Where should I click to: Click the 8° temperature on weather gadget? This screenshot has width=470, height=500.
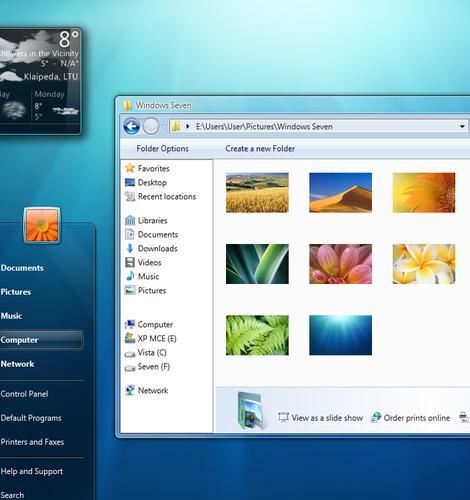(69, 39)
